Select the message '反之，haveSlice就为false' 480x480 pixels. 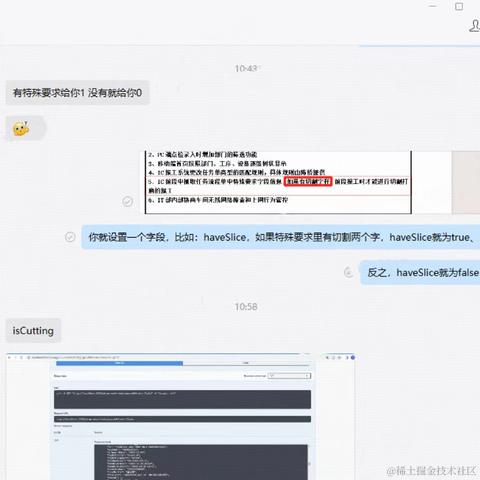coord(420,273)
